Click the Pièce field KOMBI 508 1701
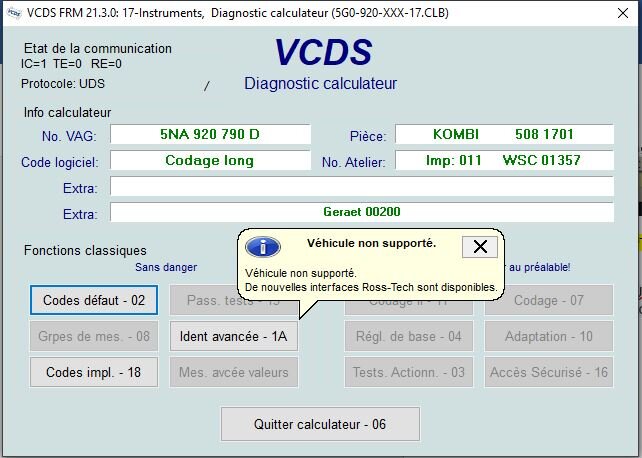Viewport: 642px width, 458px height. pyautogui.click(x=504, y=134)
